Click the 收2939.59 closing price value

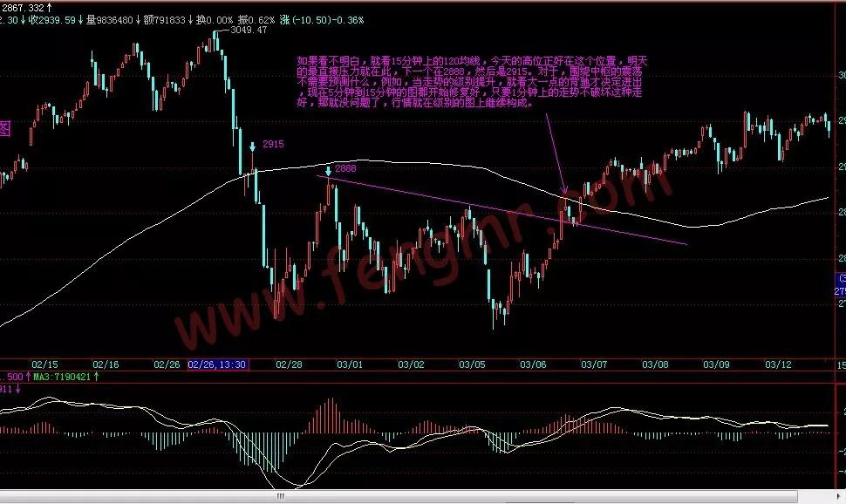(x=51, y=20)
